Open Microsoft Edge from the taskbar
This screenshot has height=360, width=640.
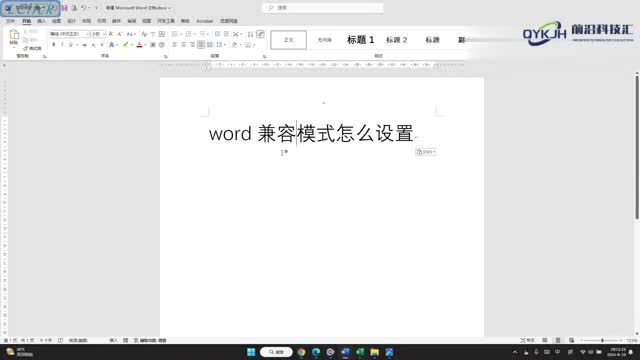tap(316, 352)
